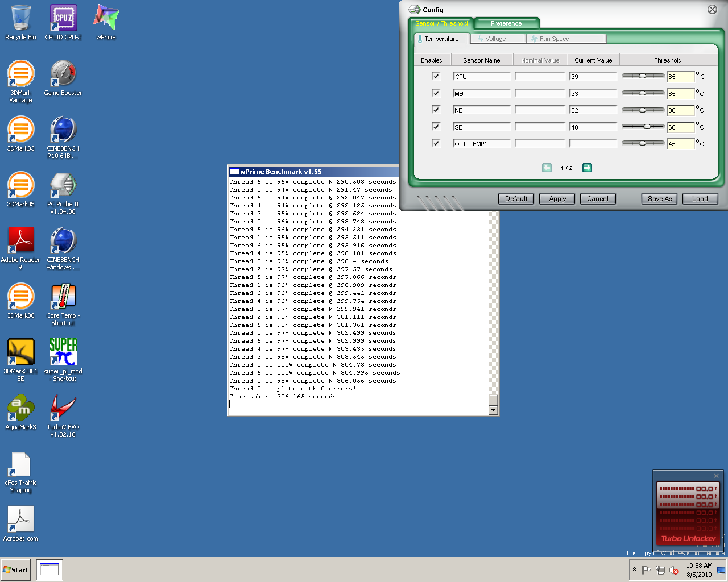Select the 3DMark06 desktop icon
The image size is (728, 582).
pyautogui.click(x=20, y=301)
